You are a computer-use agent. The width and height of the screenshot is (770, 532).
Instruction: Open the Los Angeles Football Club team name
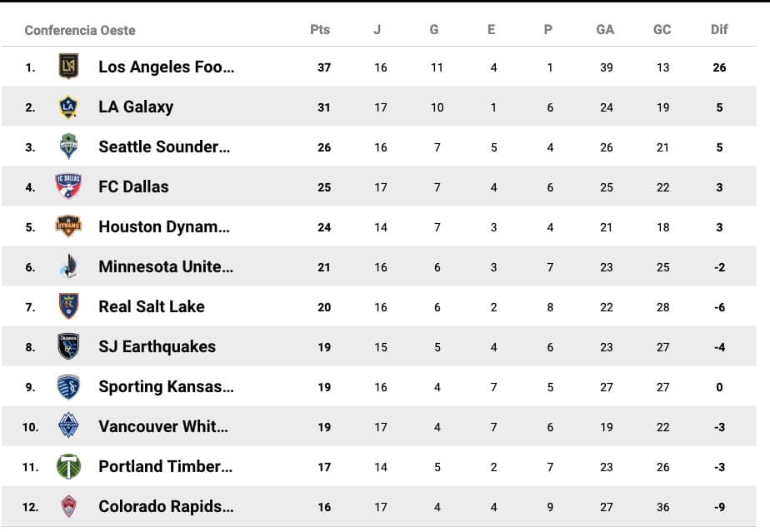click(x=166, y=67)
